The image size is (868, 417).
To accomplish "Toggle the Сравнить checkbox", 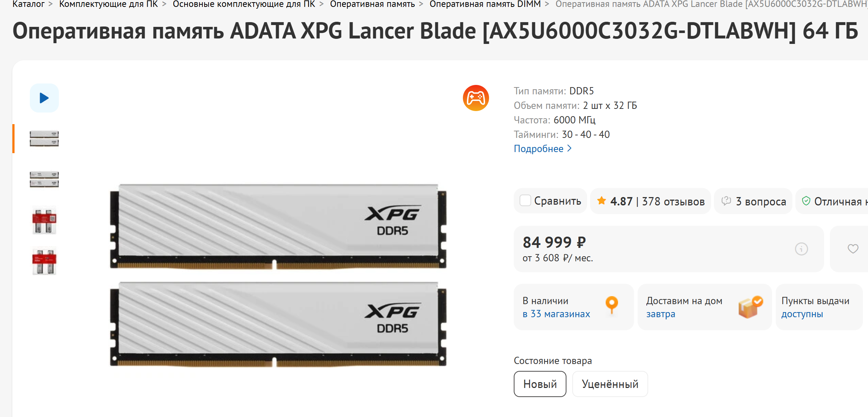I will pos(525,201).
